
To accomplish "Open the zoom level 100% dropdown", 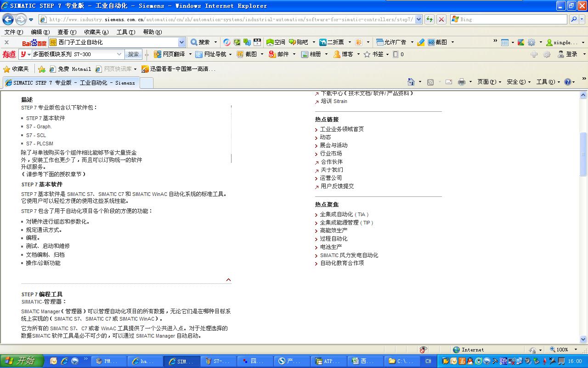I will [x=576, y=350].
